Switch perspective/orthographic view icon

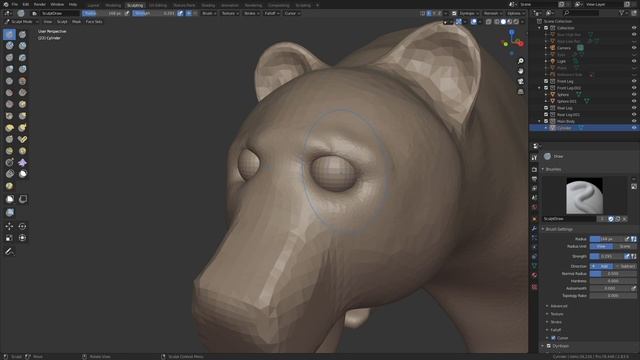(520, 91)
